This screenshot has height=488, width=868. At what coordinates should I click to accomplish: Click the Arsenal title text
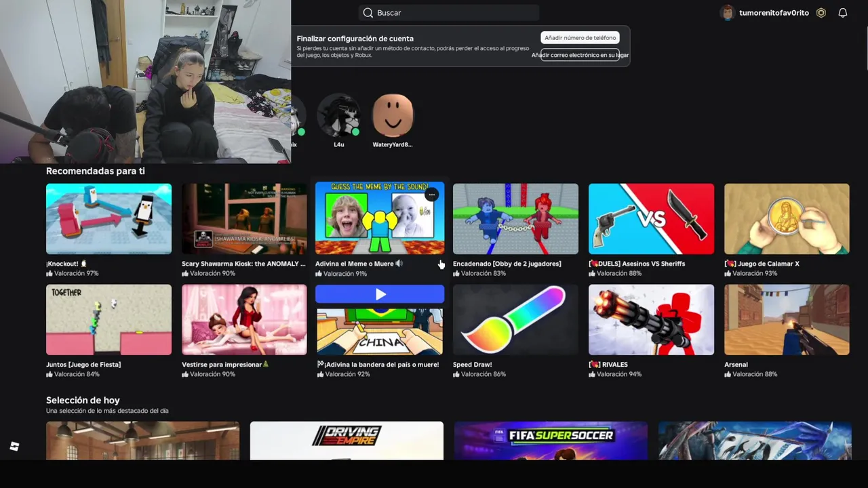click(736, 365)
